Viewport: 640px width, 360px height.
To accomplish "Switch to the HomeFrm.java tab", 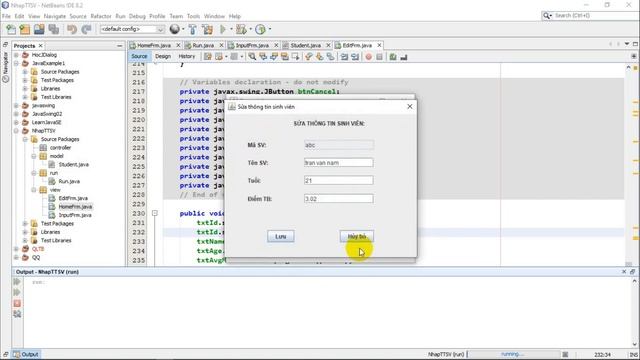I will [153, 45].
